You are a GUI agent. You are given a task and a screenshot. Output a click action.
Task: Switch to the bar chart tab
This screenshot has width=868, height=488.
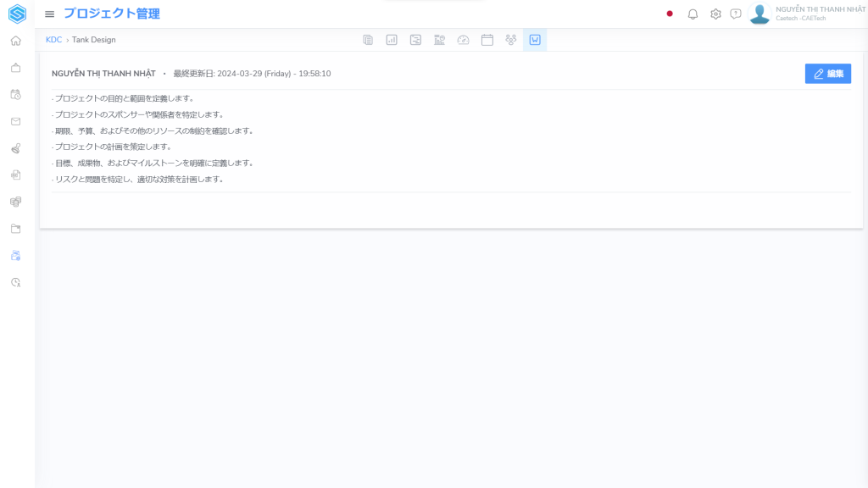pyautogui.click(x=392, y=40)
